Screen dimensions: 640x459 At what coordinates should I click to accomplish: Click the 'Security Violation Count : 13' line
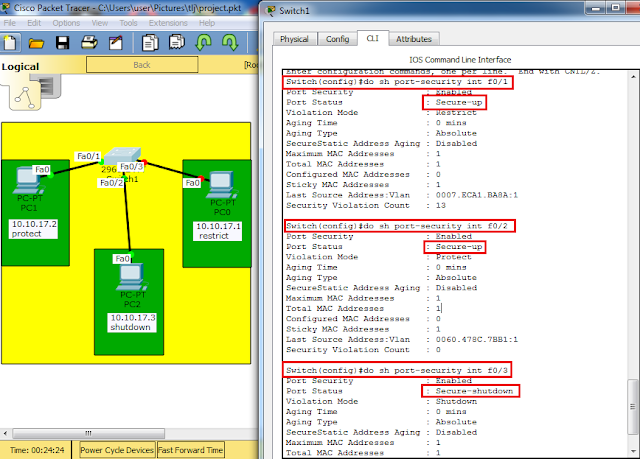(366, 205)
